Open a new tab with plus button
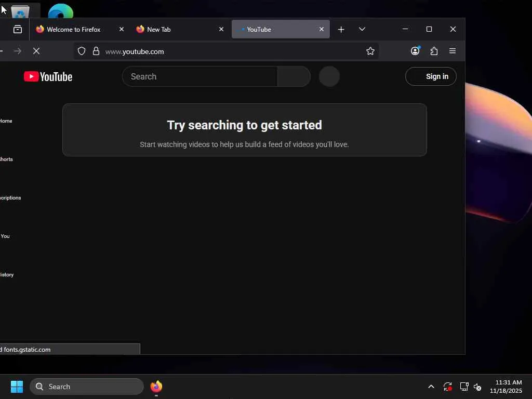Viewport: 532px width, 399px height. [x=341, y=30]
